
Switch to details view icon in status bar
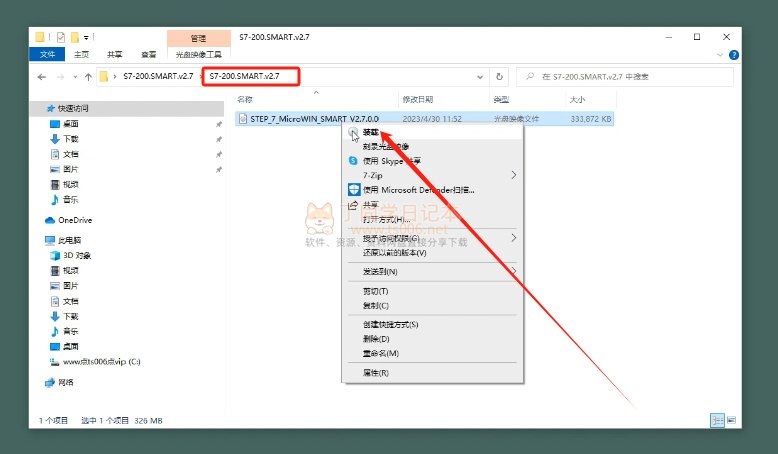pos(717,420)
